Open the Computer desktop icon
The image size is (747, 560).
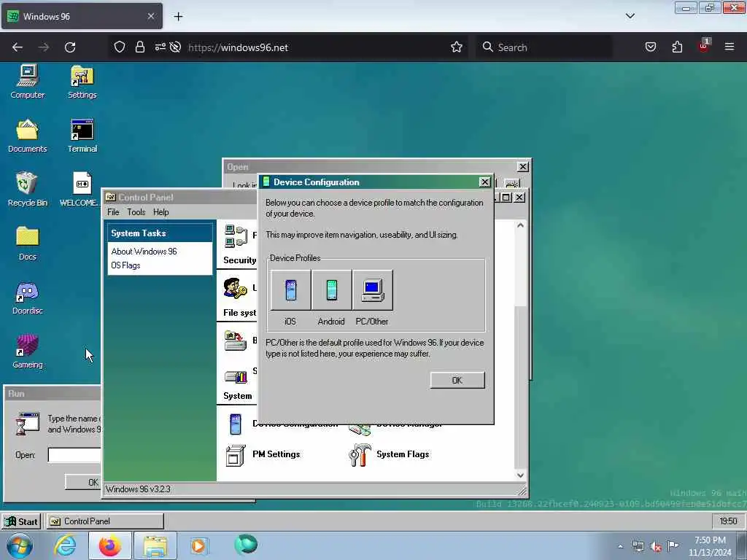[28, 82]
